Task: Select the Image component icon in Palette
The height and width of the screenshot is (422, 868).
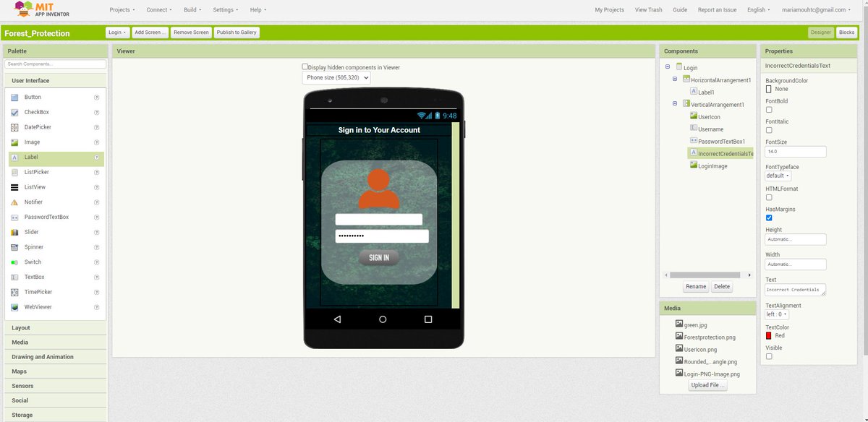Action: pyautogui.click(x=14, y=142)
